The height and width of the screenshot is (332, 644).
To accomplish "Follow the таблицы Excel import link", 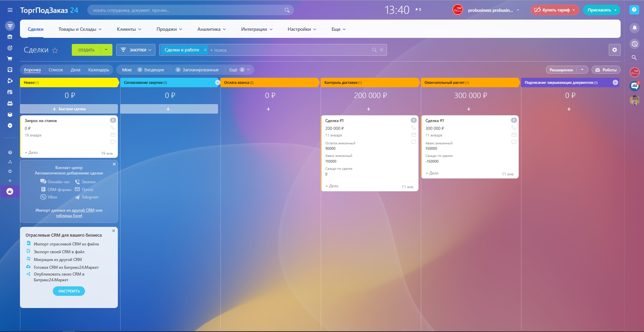I will pos(69,216).
